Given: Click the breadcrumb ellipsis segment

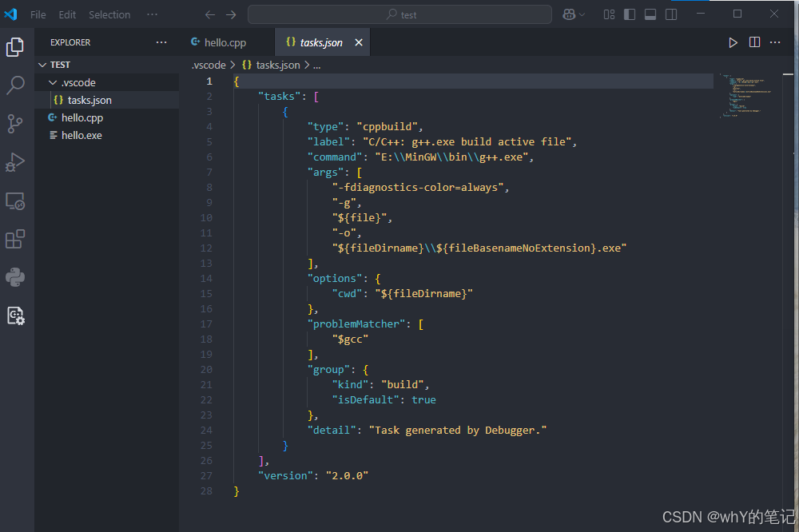Looking at the screenshot, I should [317, 66].
